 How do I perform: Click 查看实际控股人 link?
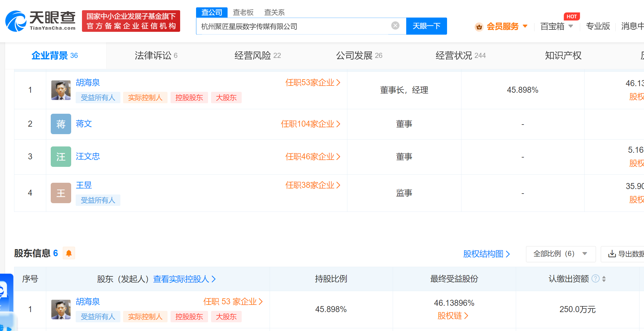click(184, 279)
